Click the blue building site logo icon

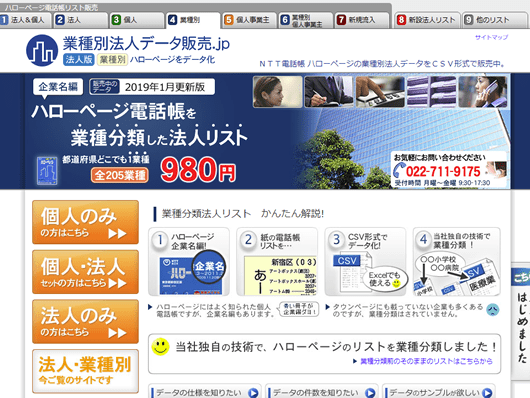point(42,50)
